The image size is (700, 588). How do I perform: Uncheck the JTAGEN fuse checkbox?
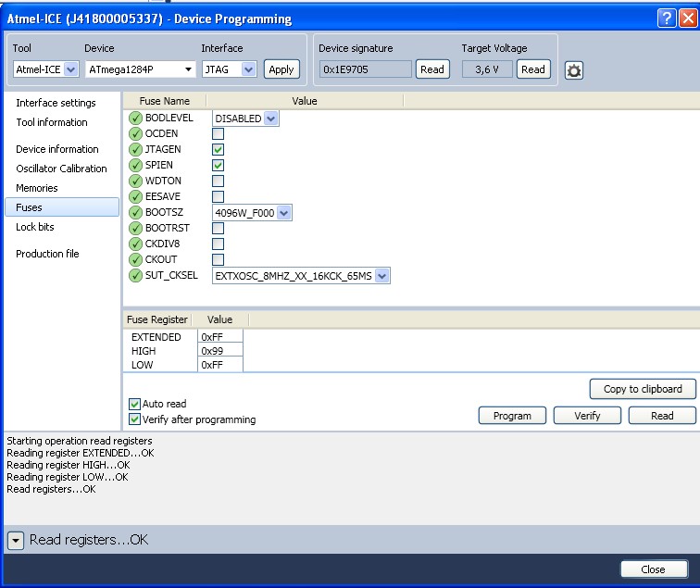pyautogui.click(x=218, y=150)
